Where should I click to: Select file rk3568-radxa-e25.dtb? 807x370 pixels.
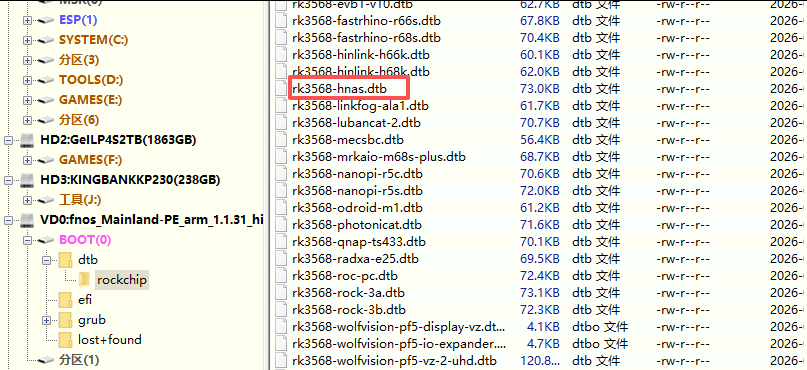click(355, 259)
